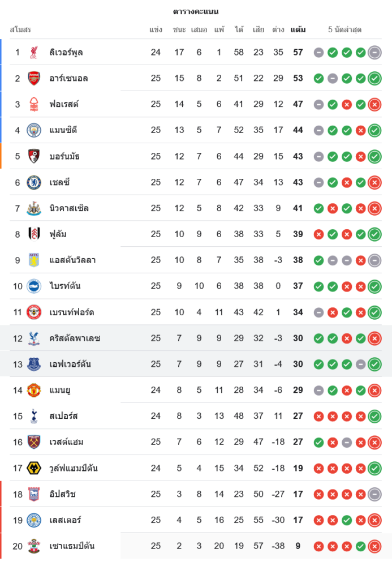
Task: Click the ตารางคะแนน table heading
Action: click(196, 11)
